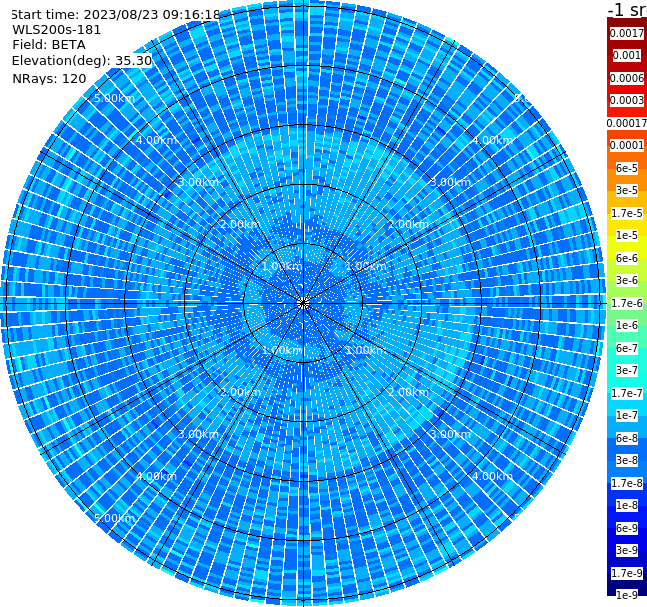Select the 'Elevation(deg): 35.30' text
647x607 pixels.
82,61
